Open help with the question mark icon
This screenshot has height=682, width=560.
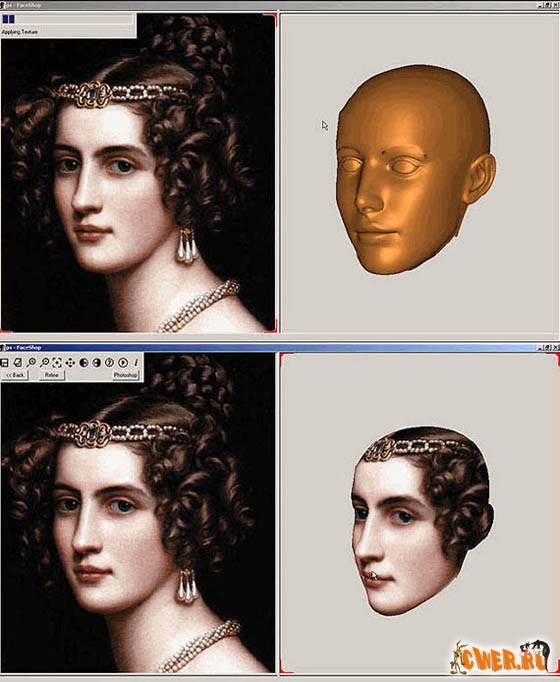[109, 362]
